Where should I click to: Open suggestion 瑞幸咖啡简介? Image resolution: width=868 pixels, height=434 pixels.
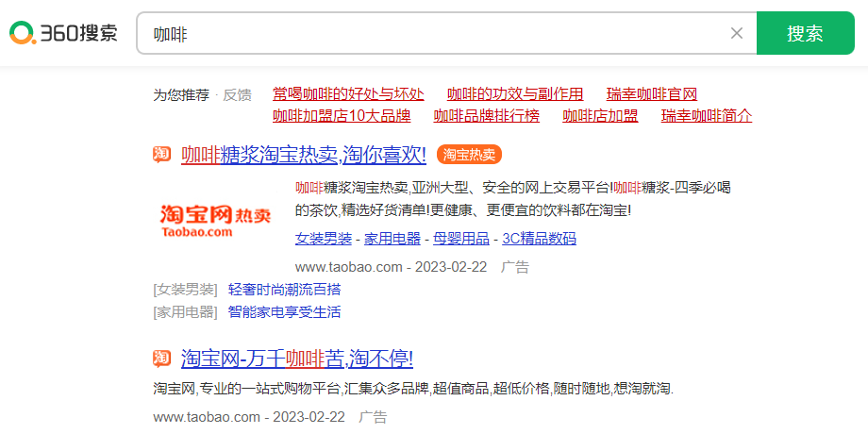[x=707, y=116]
